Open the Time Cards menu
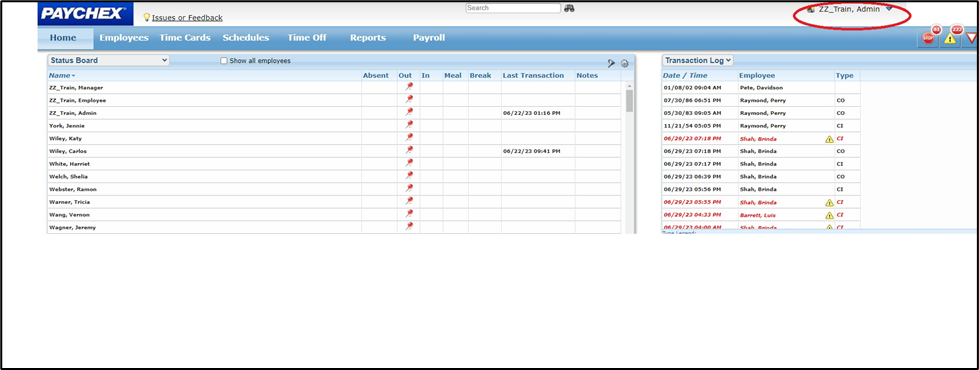The height and width of the screenshot is (370, 979). [185, 38]
